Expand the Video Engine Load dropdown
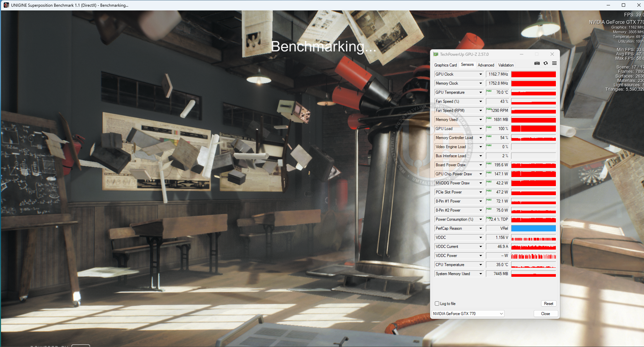The height and width of the screenshot is (347, 644). click(x=481, y=147)
